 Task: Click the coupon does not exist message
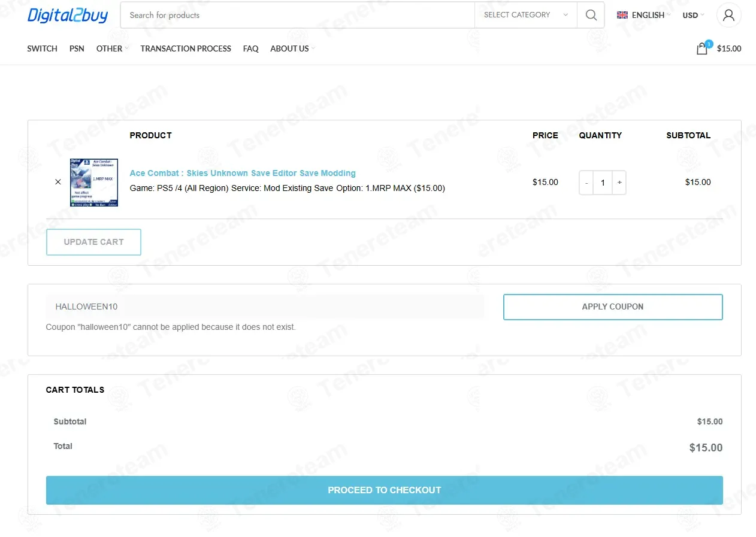click(171, 327)
